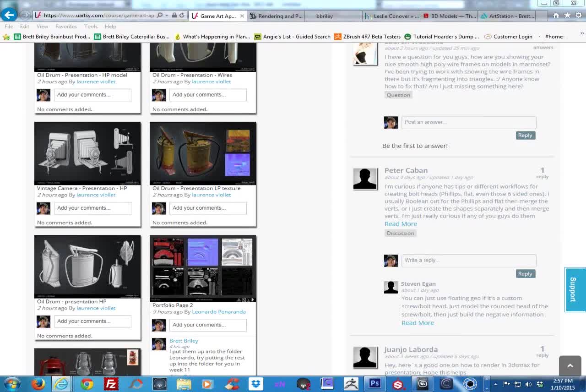This screenshot has height=392, width=586.
Task: Launch Chrome from the taskbar
Action: click(87, 384)
